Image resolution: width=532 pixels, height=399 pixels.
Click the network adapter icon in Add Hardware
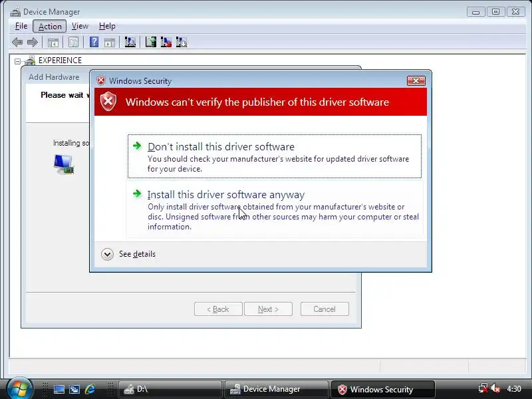[x=64, y=164]
